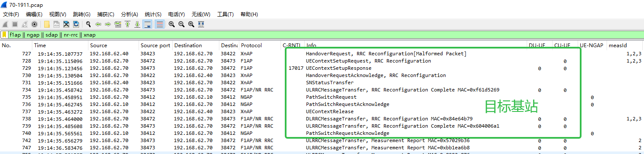The height and width of the screenshot is (154, 644).
Task: Click go to specified packet icon
Action: pyautogui.click(x=117, y=24)
